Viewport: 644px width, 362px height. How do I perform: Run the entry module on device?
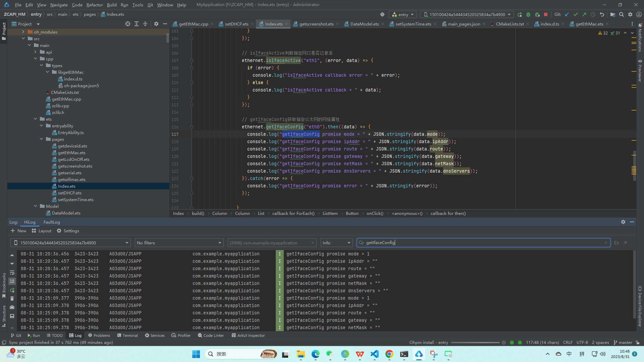coord(520,14)
